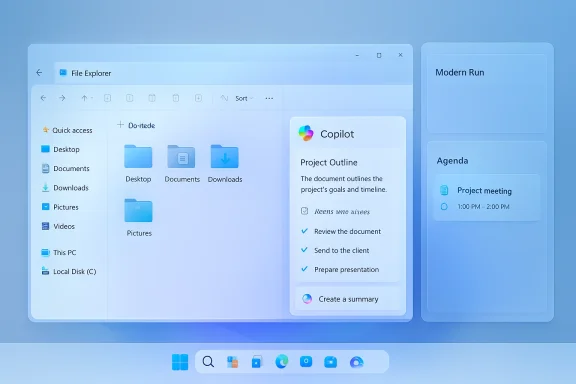Open the camera-like blue icon on taskbar
This screenshot has height=384, width=576.
pyautogui.click(x=331, y=362)
